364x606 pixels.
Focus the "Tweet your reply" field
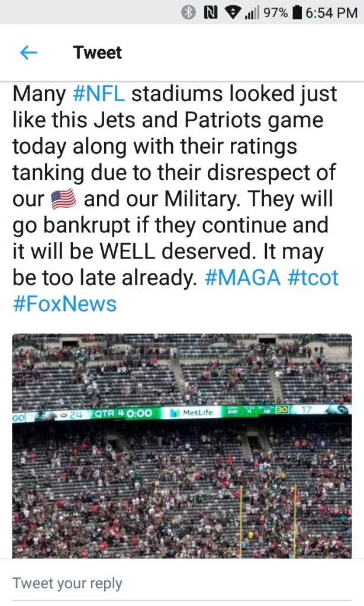[x=67, y=583]
